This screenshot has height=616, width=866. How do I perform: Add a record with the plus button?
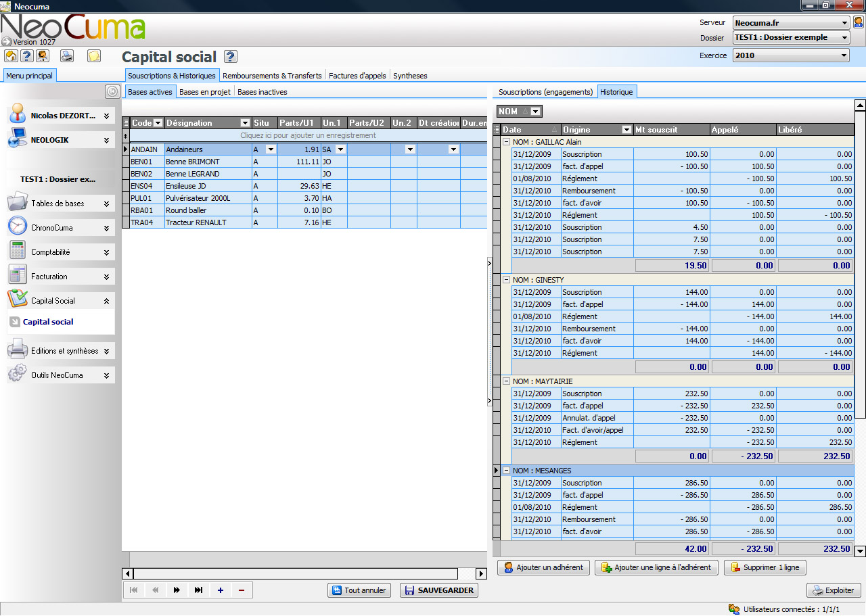(x=221, y=590)
